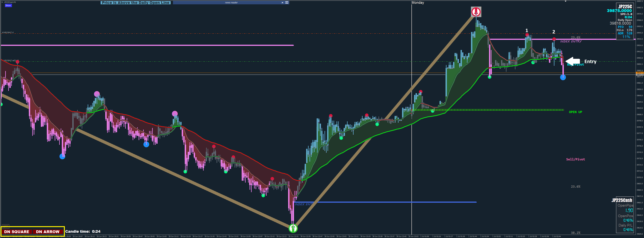Toggle the DN ARROW button
The height and width of the screenshot is (238, 644).
coord(48,231)
